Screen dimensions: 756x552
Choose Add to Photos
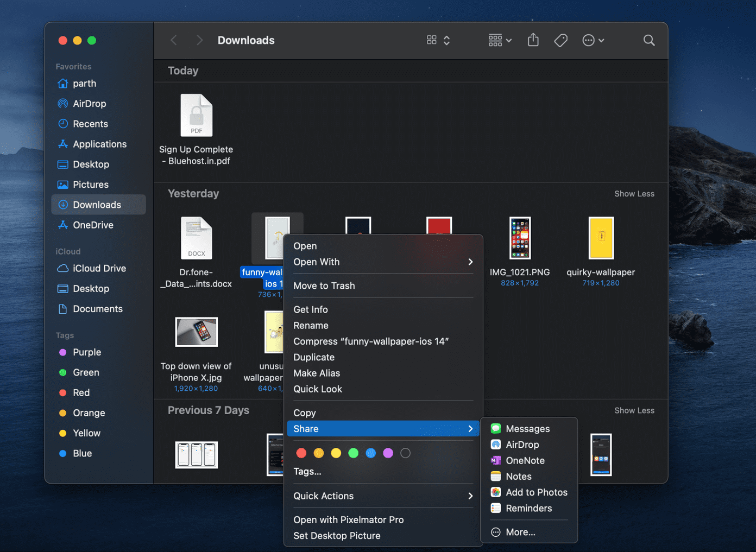529,492
